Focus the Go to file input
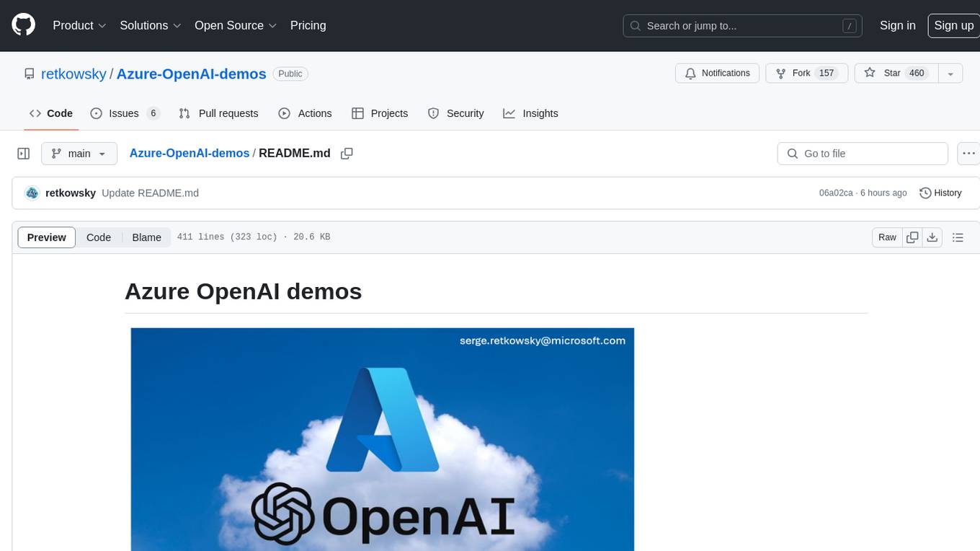 (863, 154)
